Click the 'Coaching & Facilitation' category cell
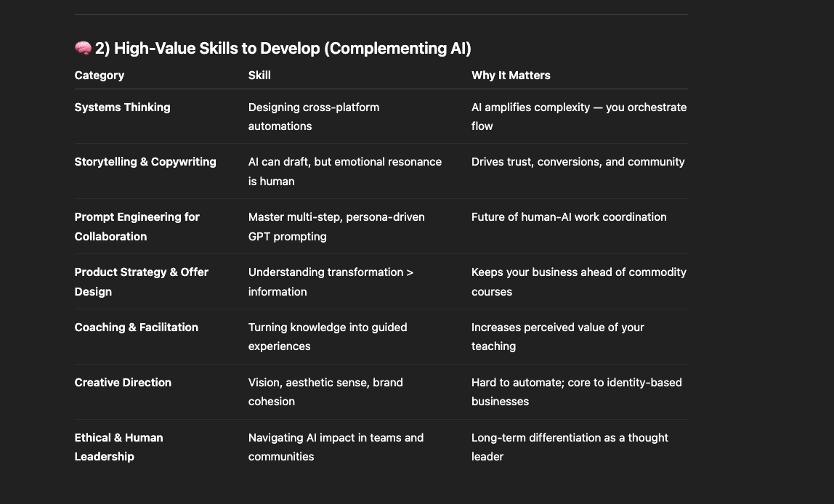834x504 pixels. tap(136, 328)
